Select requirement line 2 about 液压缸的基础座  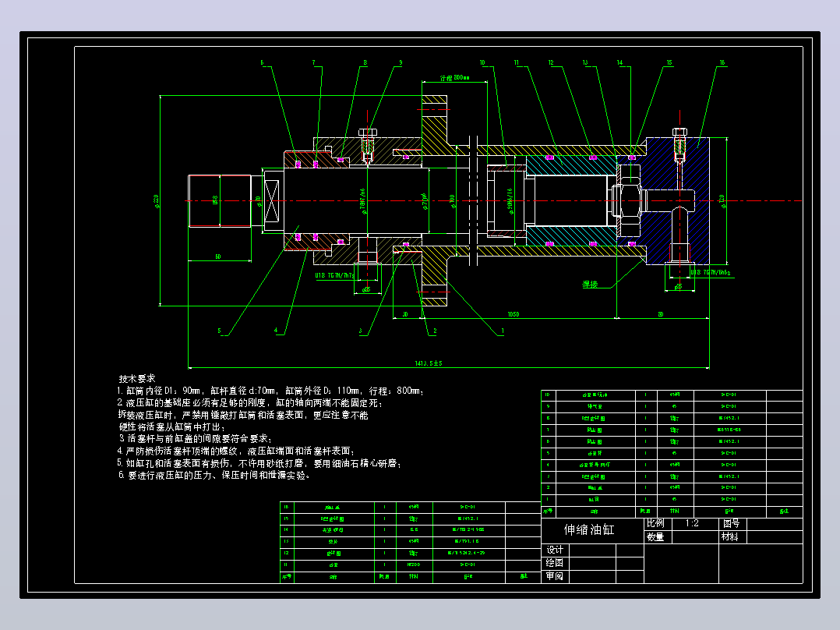(x=250, y=402)
